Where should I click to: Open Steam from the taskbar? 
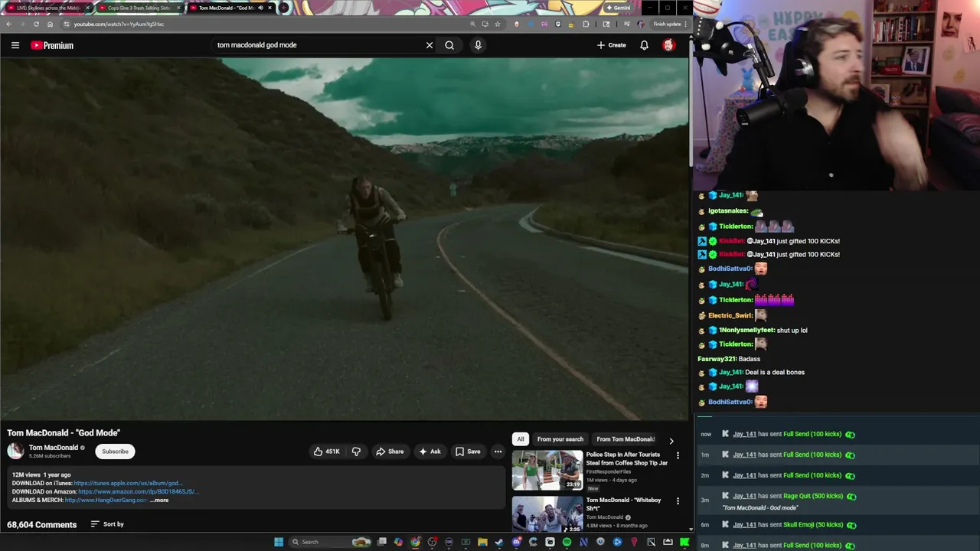(x=499, y=542)
